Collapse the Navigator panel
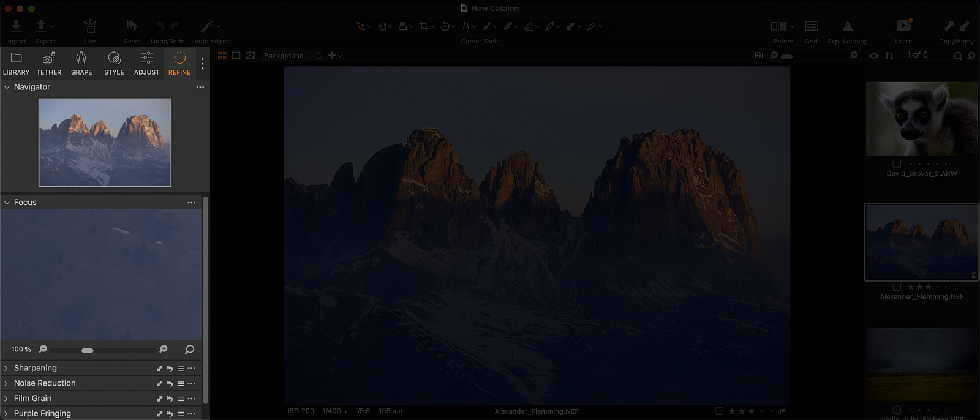The height and width of the screenshot is (420, 980). point(7,88)
